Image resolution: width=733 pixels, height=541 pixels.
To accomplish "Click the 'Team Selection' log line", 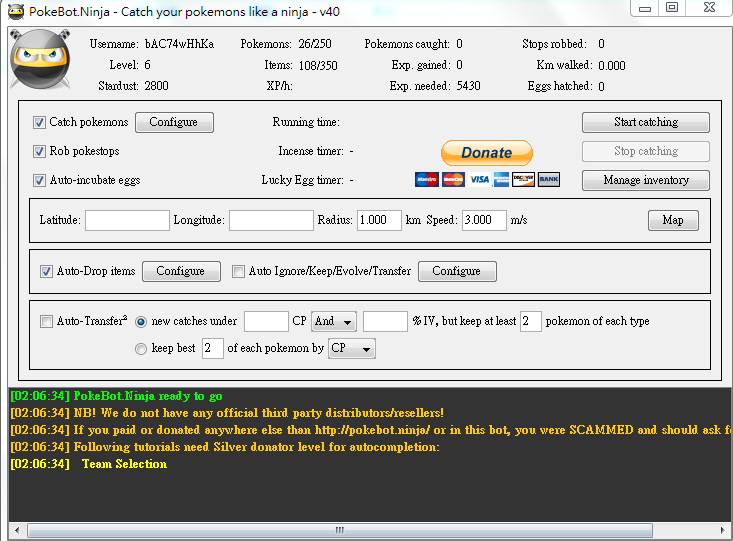I will [x=89, y=464].
